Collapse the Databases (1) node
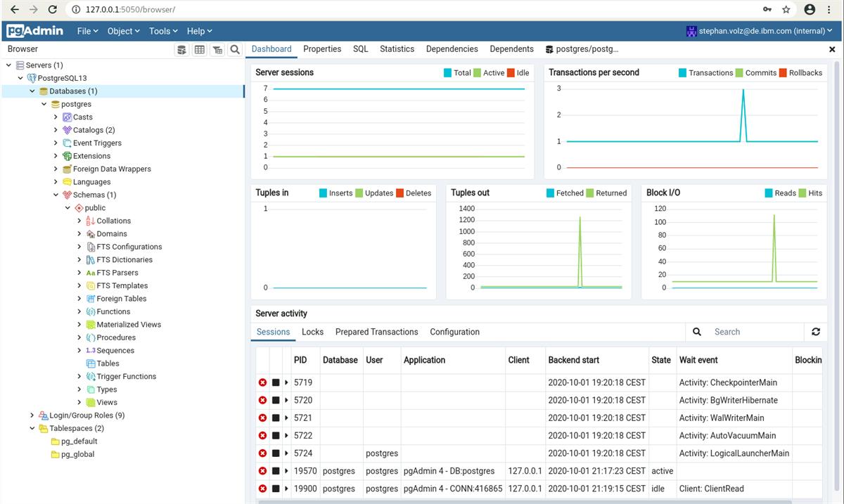 pyautogui.click(x=32, y=91)
